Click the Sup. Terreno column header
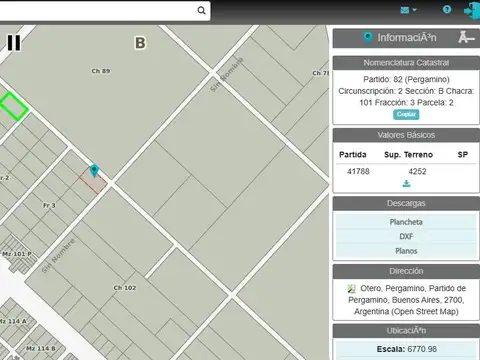The height and width of the screenshot is (360, 480). coord(408,155)
